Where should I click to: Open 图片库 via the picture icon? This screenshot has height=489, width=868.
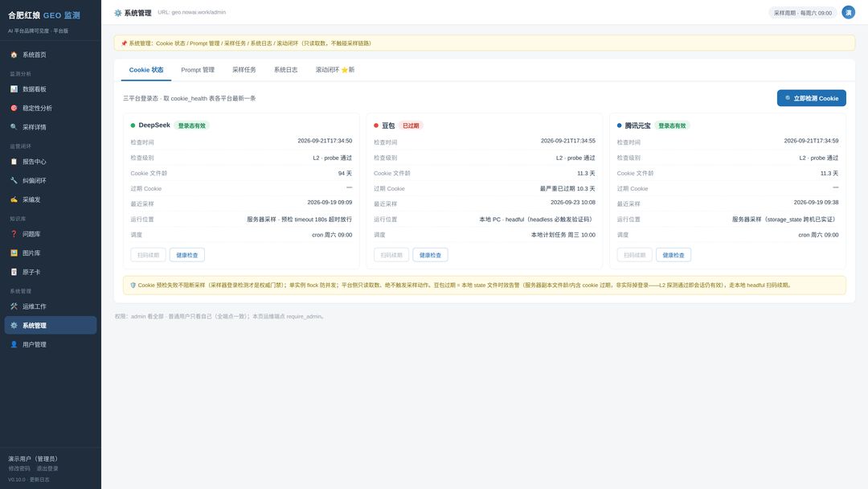tap(14, 253)
